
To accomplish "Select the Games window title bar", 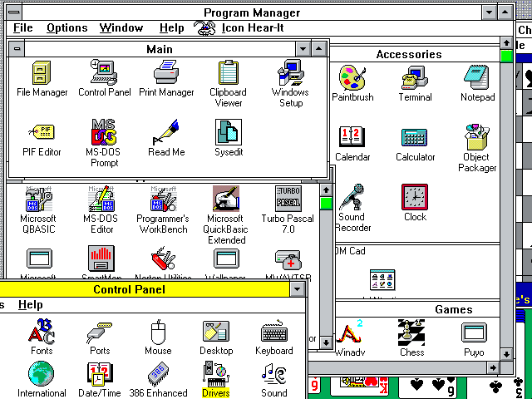I will click(417, 309).
